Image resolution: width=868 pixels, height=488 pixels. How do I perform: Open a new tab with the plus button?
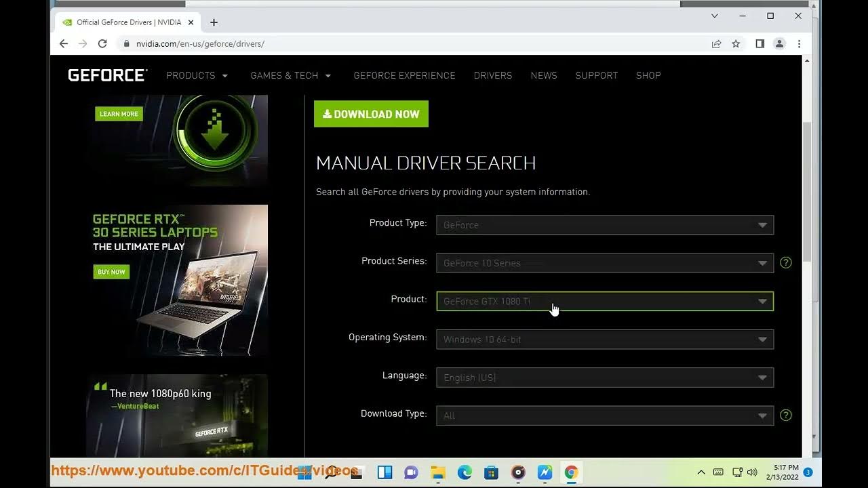214,22
